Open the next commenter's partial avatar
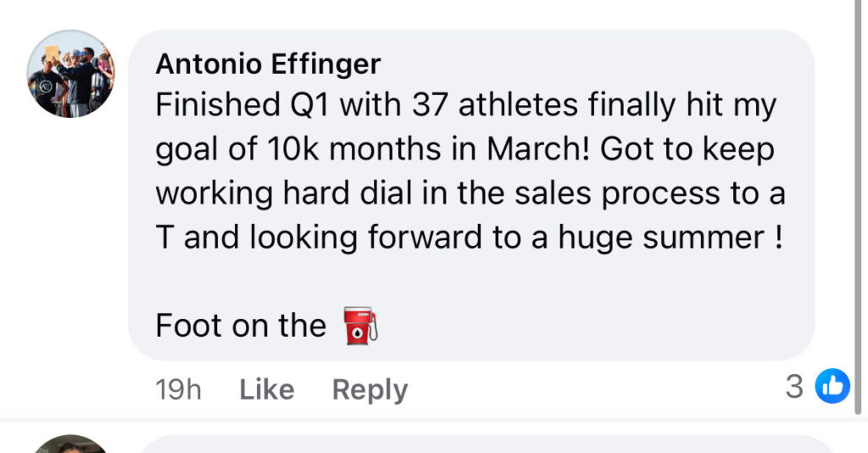Viewport: 868px width, 453px height. [x=70, y=445]
